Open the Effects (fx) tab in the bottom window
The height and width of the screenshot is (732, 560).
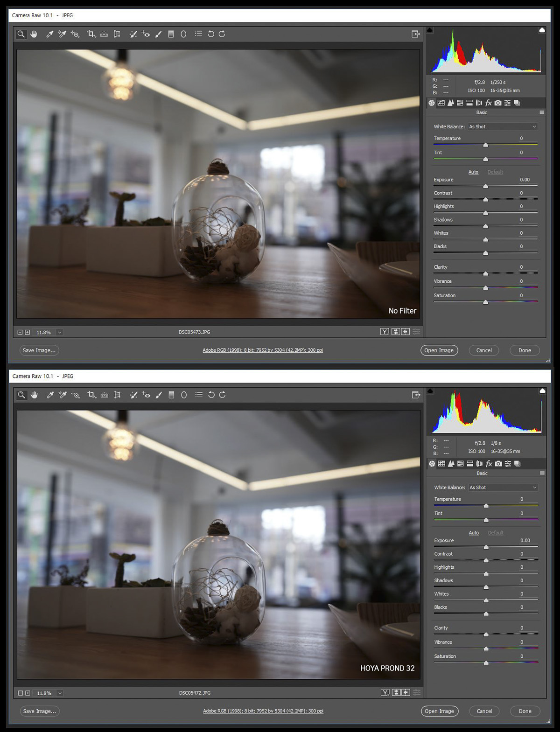pyautogui.click(x=489, y=464)
